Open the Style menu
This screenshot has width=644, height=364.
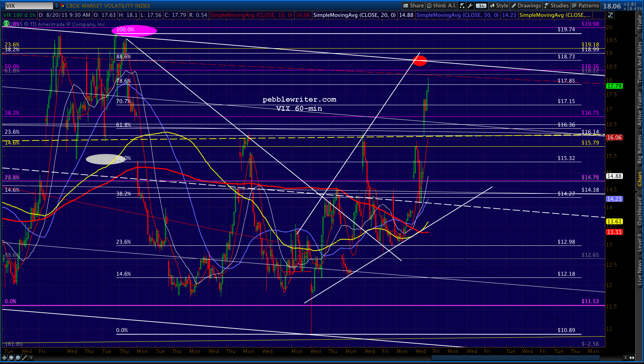(x=499, y=6)
